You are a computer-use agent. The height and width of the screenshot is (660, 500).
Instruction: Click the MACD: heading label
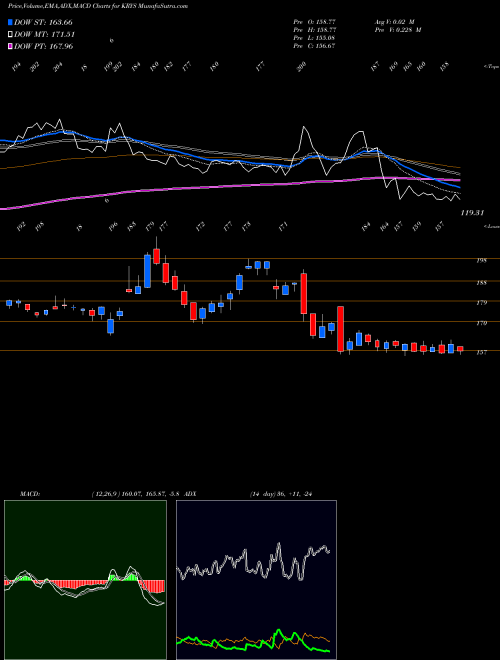point(30,494)
